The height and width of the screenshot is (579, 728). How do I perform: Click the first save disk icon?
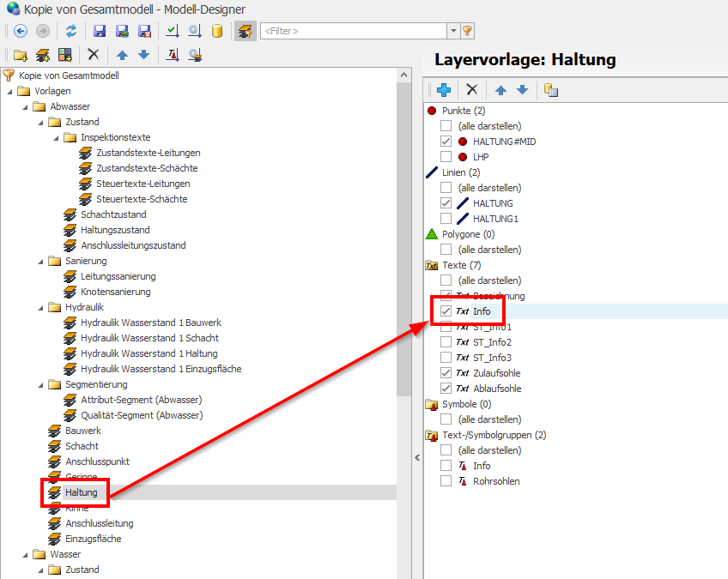pyautogui.click(x=100, y=31)
